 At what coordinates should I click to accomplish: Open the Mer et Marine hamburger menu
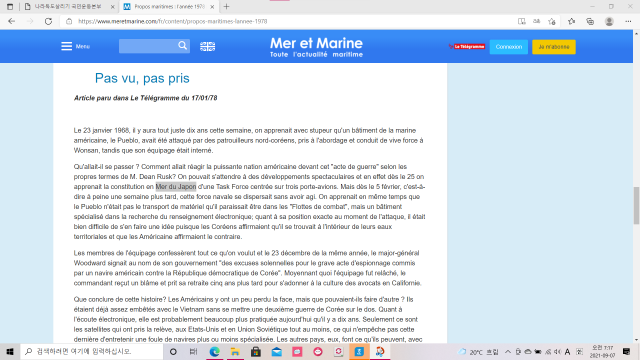pos(67,46)
